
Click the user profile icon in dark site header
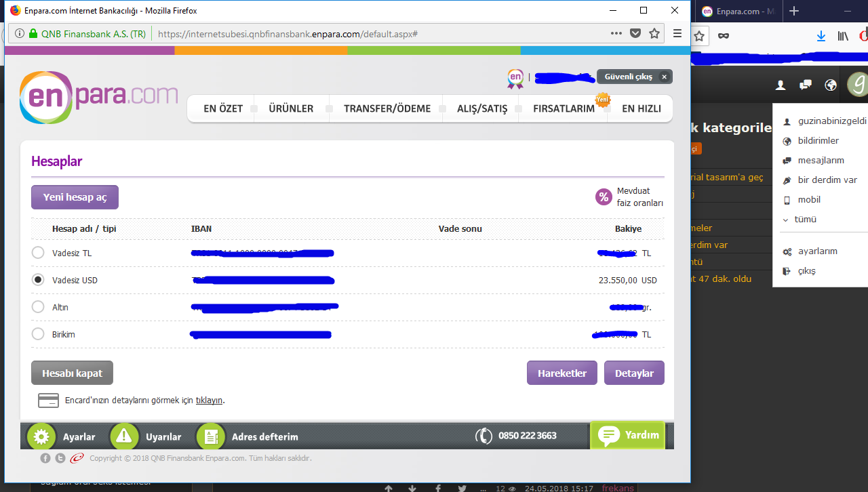tap(781, 85)
